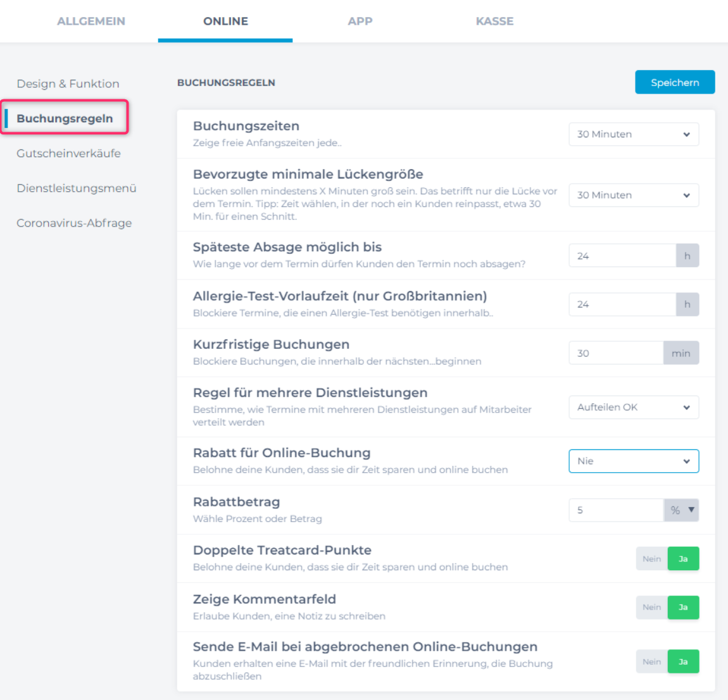The image size is (728, 700).
Task: Open the Kasse tab
Action: point(494,21)
